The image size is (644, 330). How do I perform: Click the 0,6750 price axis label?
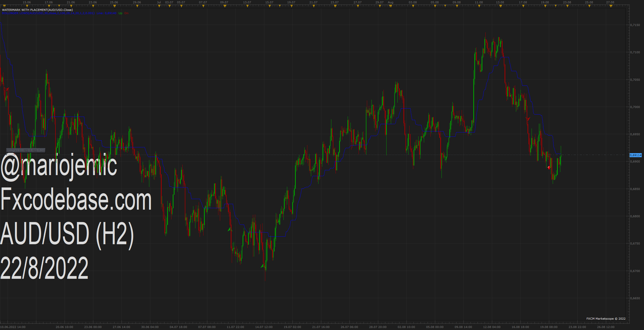635,243
